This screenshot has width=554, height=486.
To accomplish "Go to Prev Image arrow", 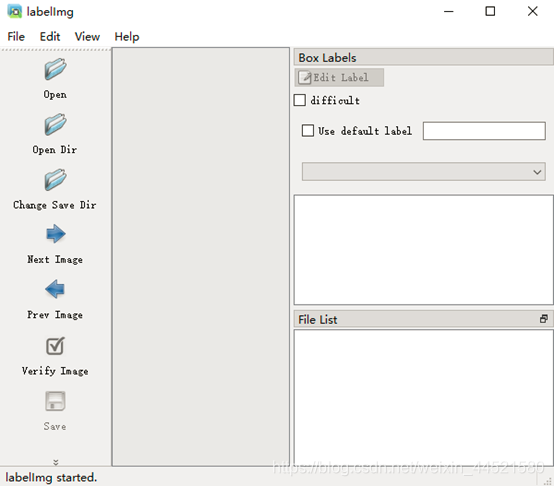I will tap(55, 289).
